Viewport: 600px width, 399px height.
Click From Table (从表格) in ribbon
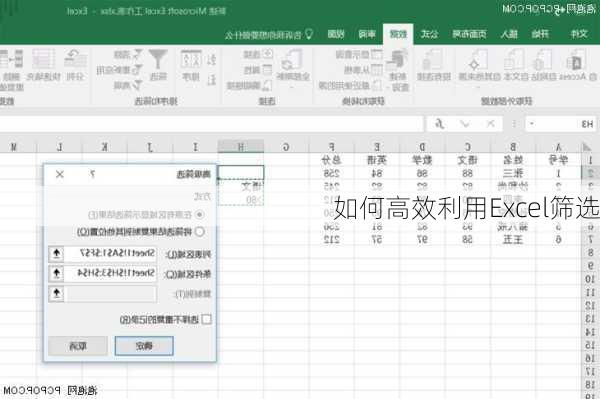pos(364,70)
